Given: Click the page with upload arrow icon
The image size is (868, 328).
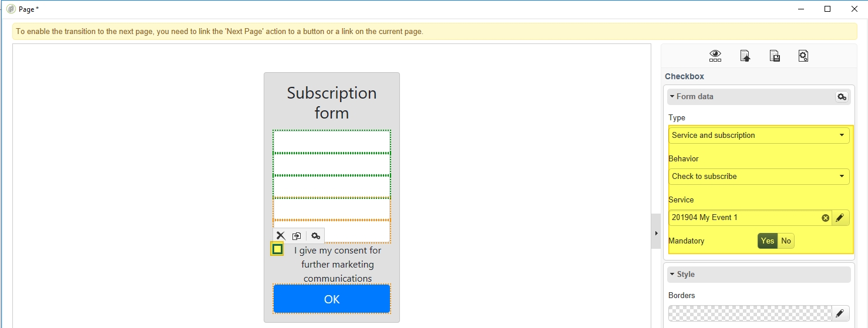Looking at the screenshot, I should (745, 56).
